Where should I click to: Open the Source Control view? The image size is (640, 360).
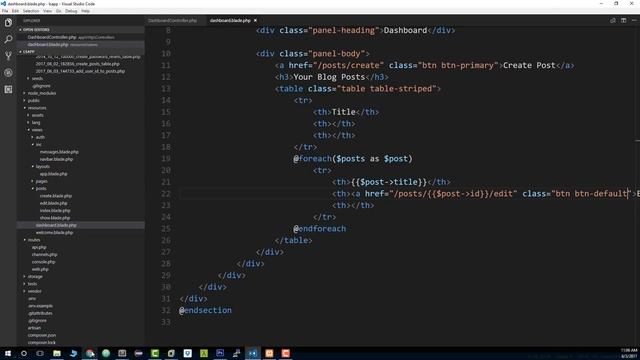point(8,56)
